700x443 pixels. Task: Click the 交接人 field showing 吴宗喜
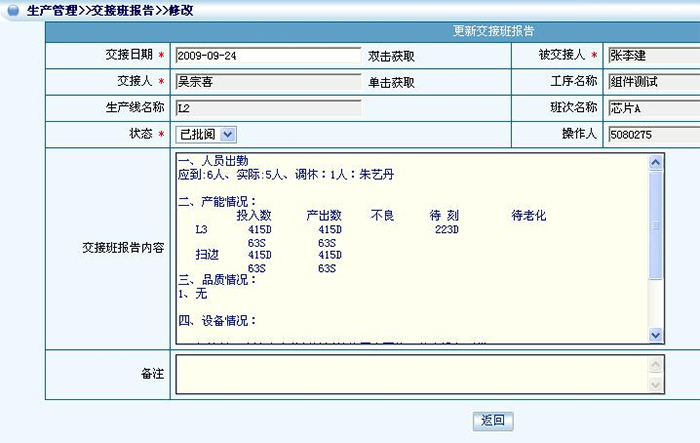tap(267, 82)
